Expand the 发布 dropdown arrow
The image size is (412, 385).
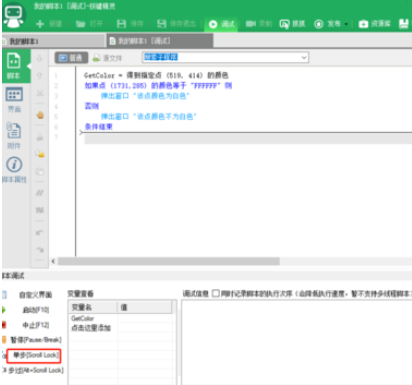click(x=346, y=24)
